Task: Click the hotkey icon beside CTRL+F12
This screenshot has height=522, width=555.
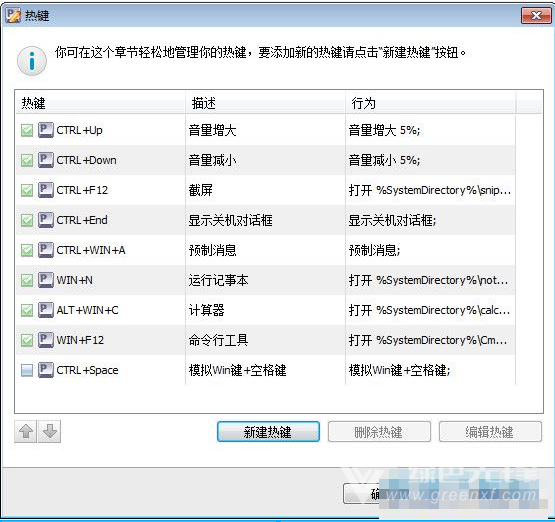Action: coord(46,190)
